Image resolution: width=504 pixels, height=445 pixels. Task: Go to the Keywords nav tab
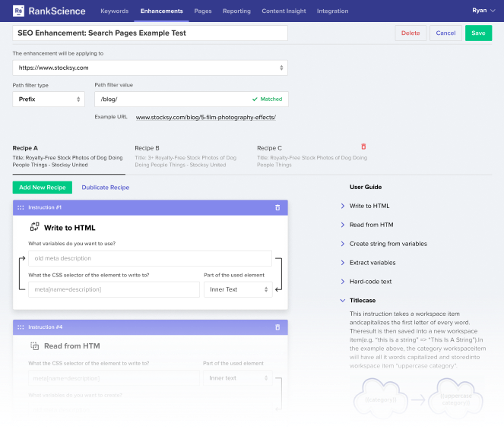click(x=115, y=11)
